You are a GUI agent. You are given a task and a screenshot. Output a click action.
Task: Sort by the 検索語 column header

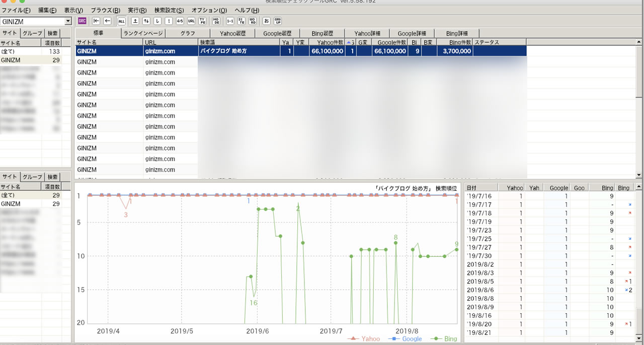click(239, 42)
